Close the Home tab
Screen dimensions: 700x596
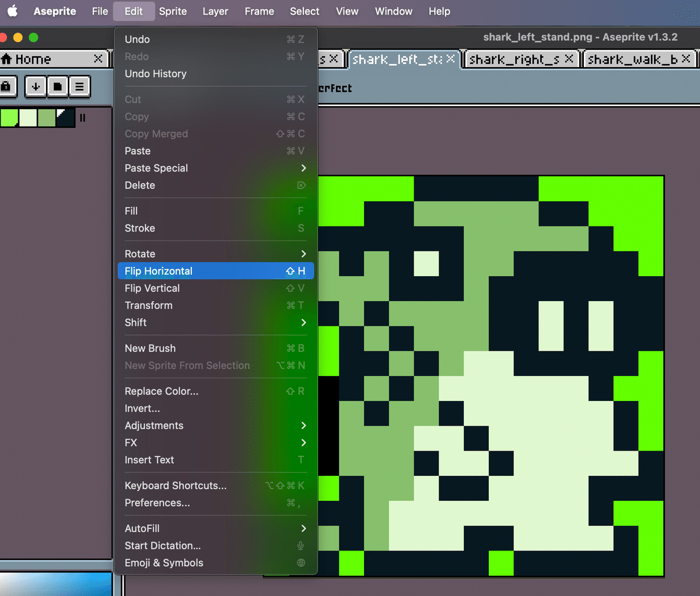click(98, 58)
